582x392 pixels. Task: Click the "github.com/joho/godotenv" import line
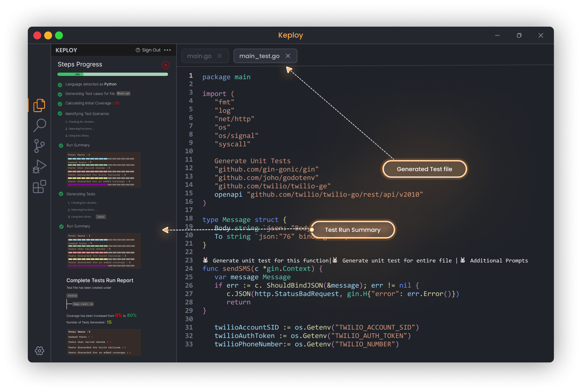click(266, 177)
